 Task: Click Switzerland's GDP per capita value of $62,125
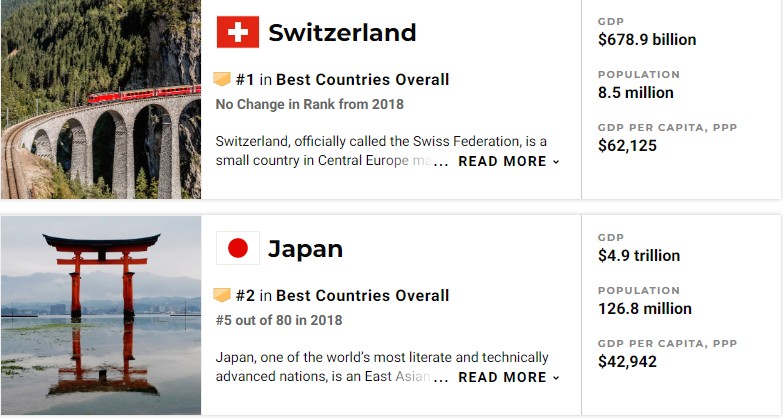627,145
